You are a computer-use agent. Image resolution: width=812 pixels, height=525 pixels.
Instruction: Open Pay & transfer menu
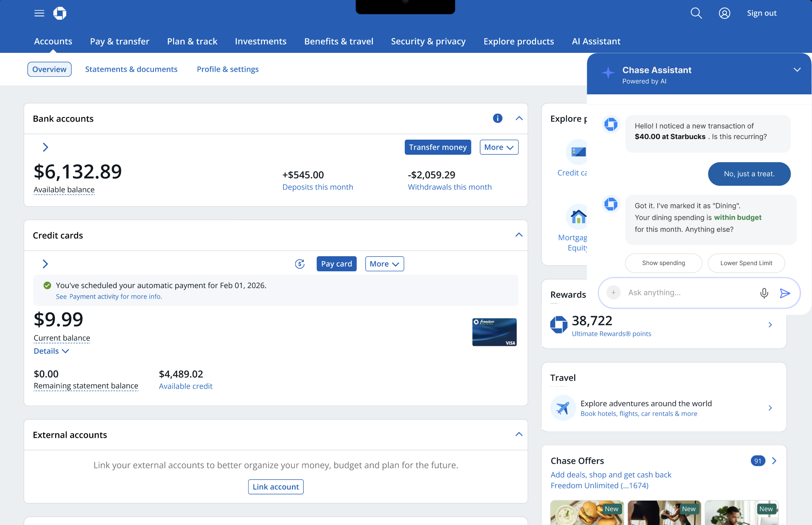click(120, 41)
